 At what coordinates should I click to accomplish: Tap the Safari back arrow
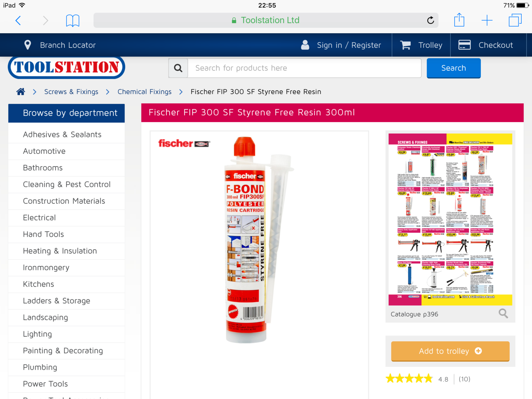pyautogui.click(x=18, y=21)
